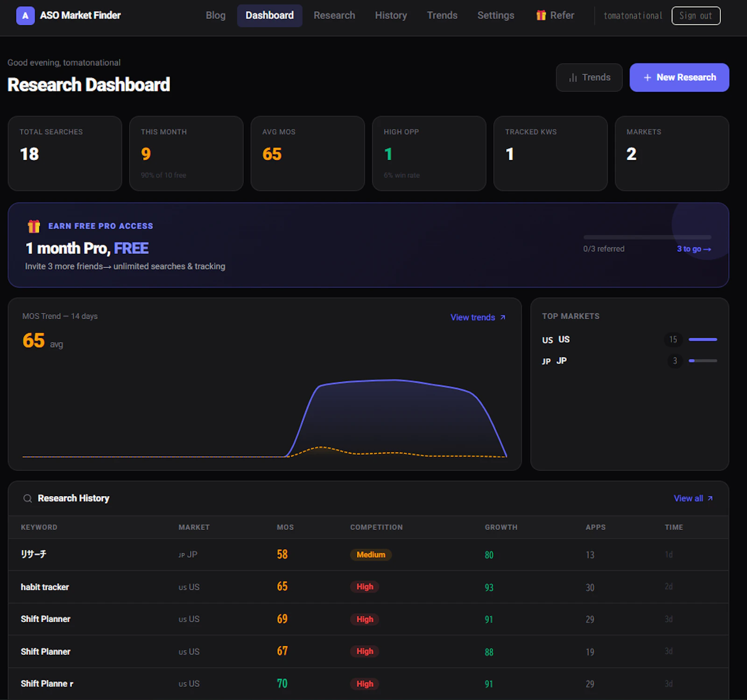Click the plus icon in New Research
Image resolution: width=747 pixels, height=700 pixels.
[647, 77]
